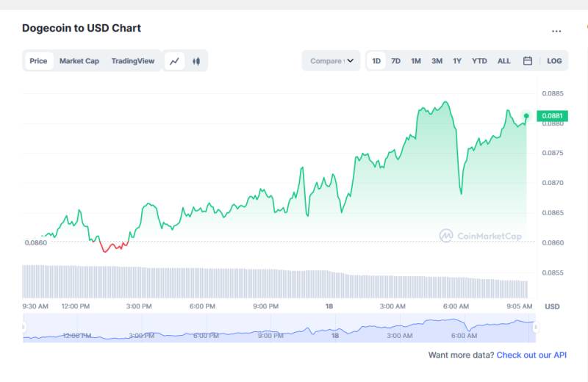Click the 3:00 AM main time axis label
Screen dimensions: 588x382
pyautogui.click(x=392, y=306)
